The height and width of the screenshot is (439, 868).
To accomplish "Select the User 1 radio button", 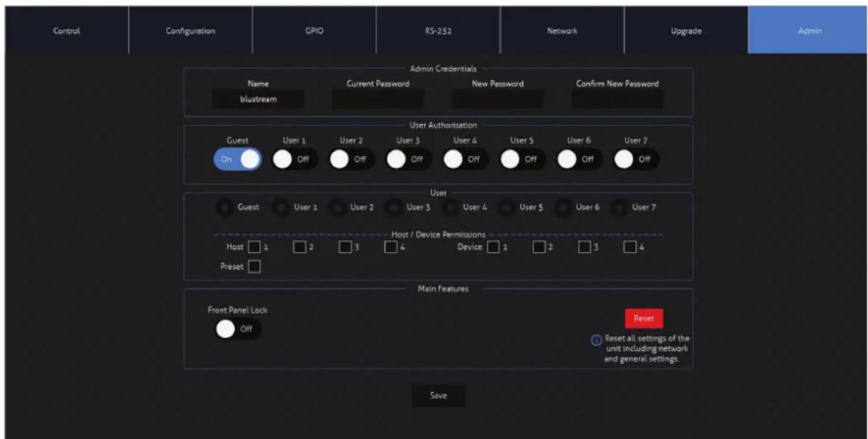I will [x=281, y=207].
